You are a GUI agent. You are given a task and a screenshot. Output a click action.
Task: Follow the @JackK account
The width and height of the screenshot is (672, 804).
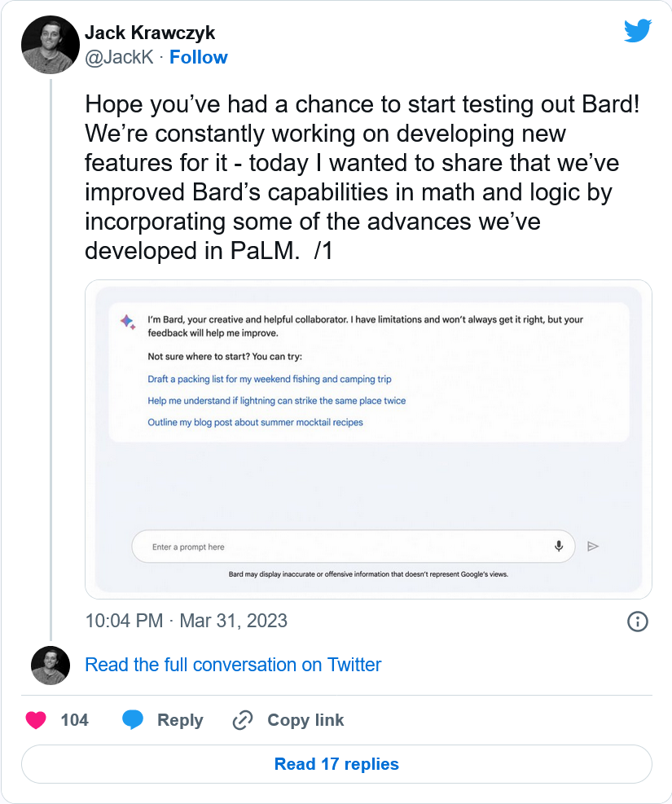pos(199,57)
